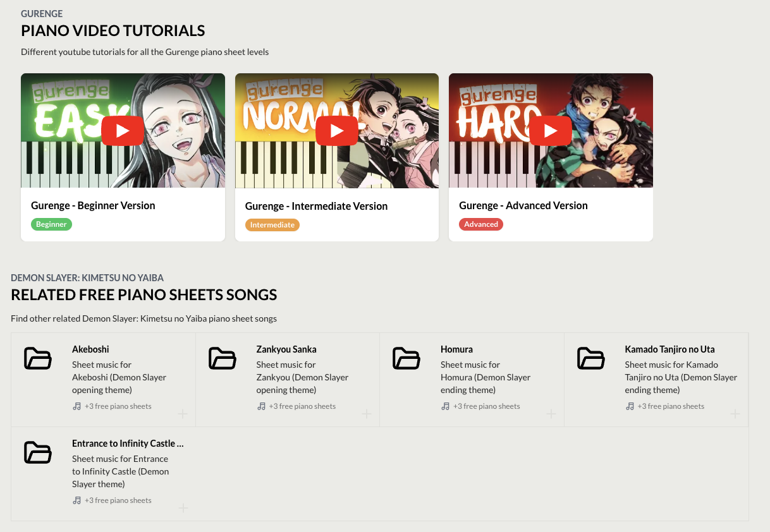Click the Infinity Castle theme description
The height and width of the screenshot is (532, 770).
(121, 471)
